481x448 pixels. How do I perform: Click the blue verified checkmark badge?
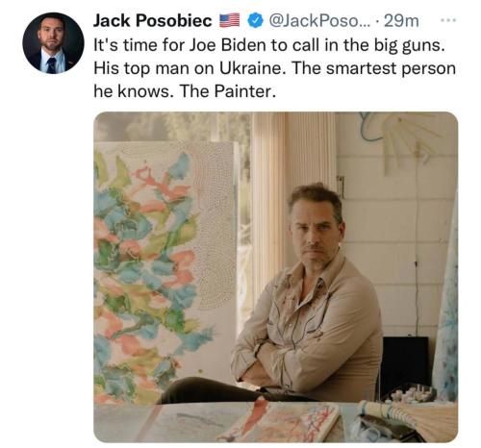tap(255, 21)
